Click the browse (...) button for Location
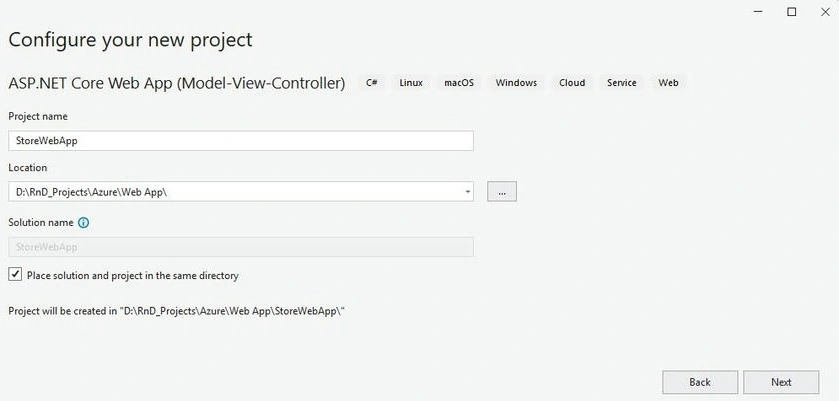839x401 pixels. 502,192
